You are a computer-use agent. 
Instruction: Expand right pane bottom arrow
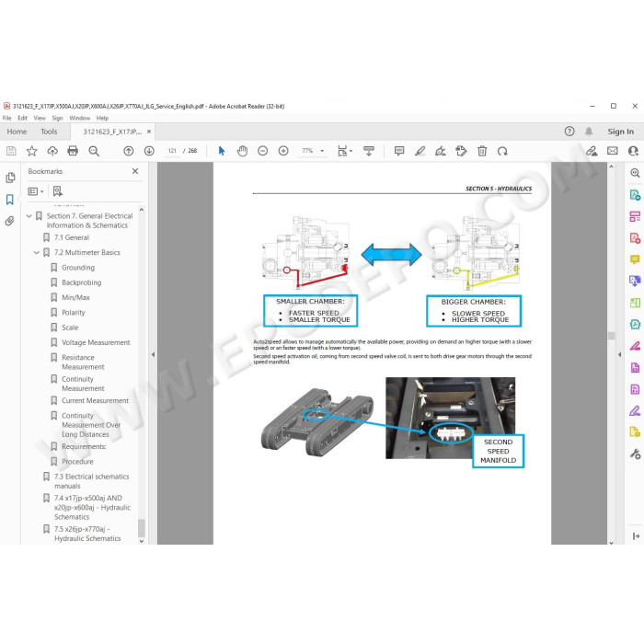[636, 536]
